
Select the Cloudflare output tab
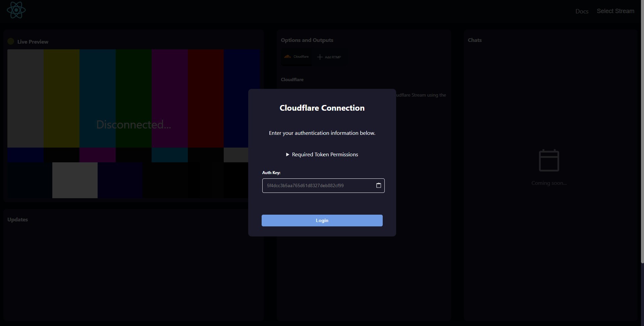click(x=297, y=57)
